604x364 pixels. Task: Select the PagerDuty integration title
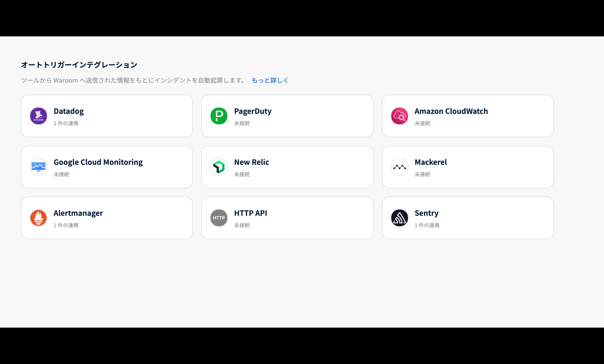tap(253, 111)
